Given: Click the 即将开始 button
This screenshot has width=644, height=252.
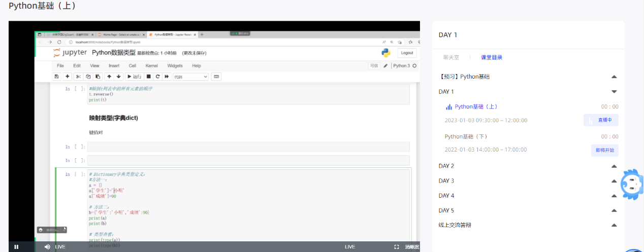Looking at the screenshot, I should tap(604, 150).
